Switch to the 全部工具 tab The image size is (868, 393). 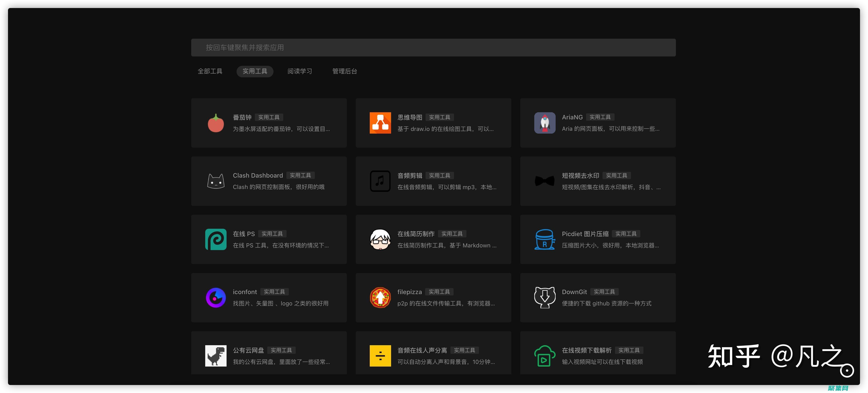click(210, 71)
